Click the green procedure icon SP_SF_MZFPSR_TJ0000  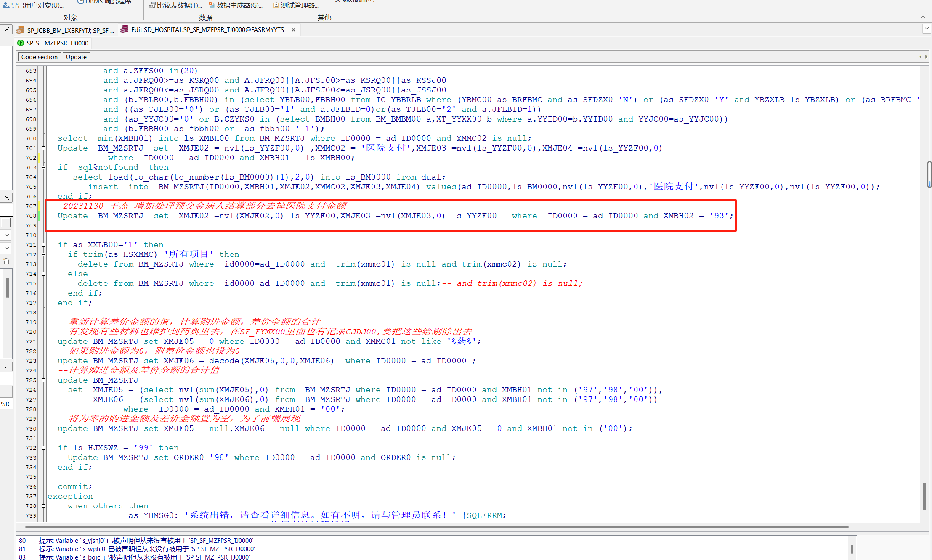click(21, 43)
